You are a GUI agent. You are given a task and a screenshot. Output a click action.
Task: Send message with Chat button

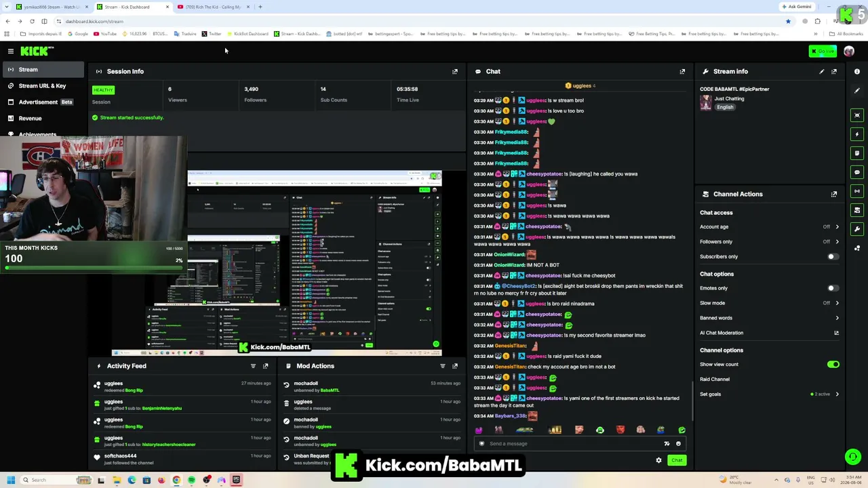pyautogui.click(x=677, y=460)
